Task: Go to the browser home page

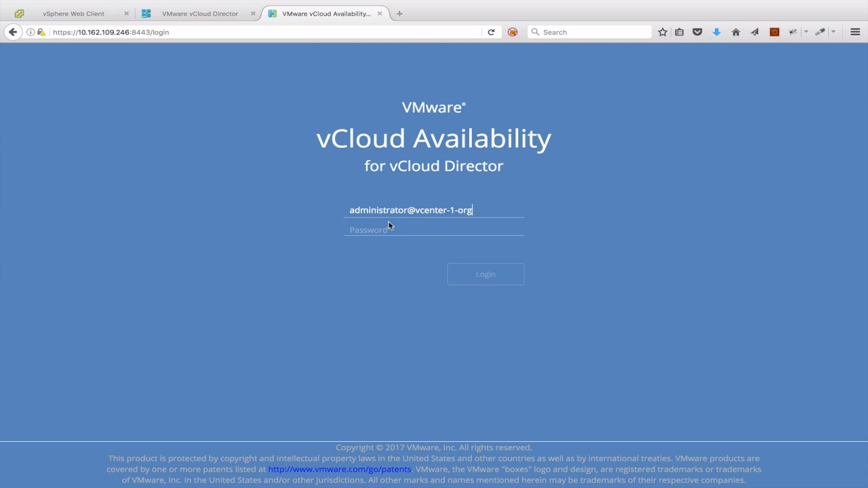Action: pos(736,32)
